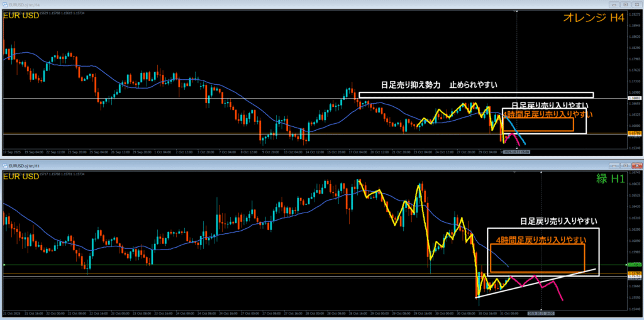
Task: Maximize the EURUSD H1 chart window
Action: [x=626, y=165]
